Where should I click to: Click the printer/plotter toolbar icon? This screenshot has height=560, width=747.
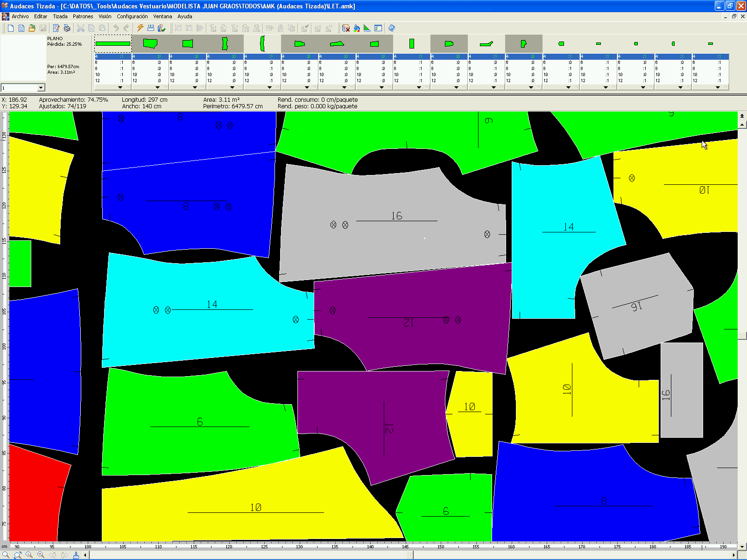point(67,28)
